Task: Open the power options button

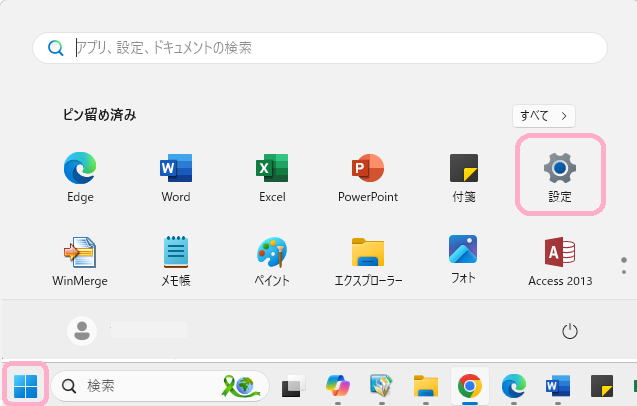Action: [570, 331]
